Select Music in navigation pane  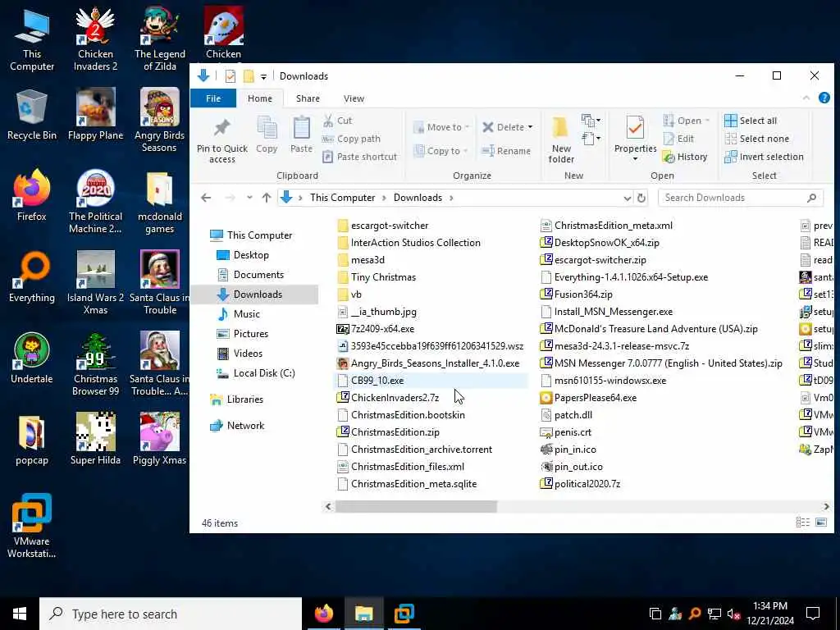point(246,314)
